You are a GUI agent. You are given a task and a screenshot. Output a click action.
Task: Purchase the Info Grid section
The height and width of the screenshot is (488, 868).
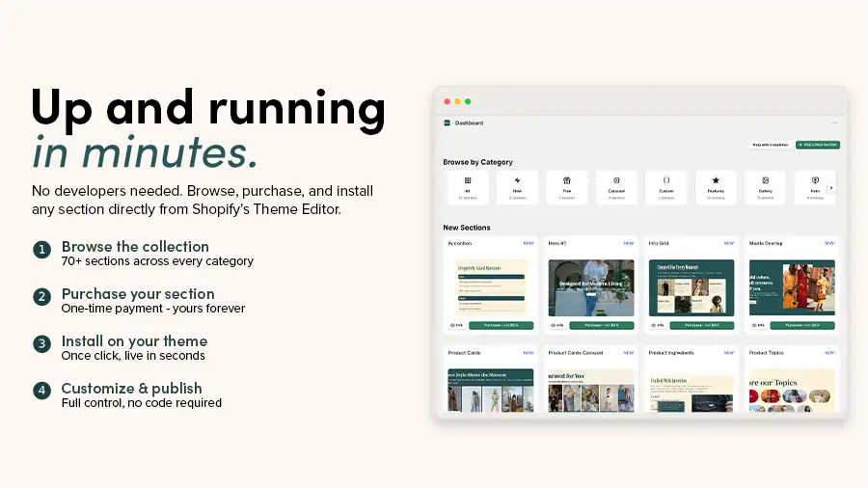click(x=702, y=325)
